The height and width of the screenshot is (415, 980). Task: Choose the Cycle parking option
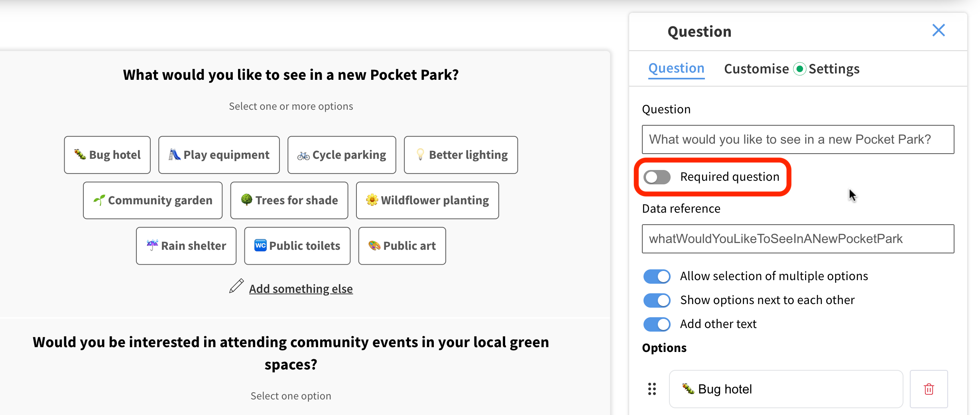[342, 155]
